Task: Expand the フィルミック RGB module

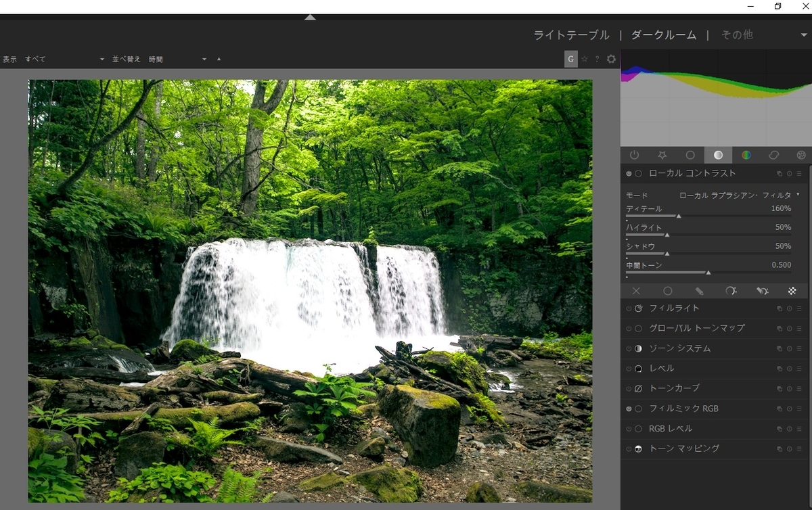Action: pos(684,409)
